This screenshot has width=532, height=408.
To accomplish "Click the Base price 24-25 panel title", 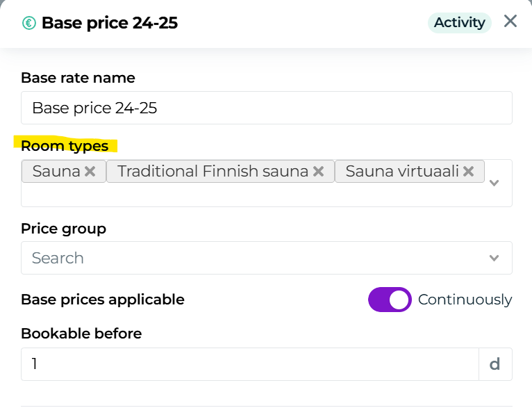I will [110, 23].
